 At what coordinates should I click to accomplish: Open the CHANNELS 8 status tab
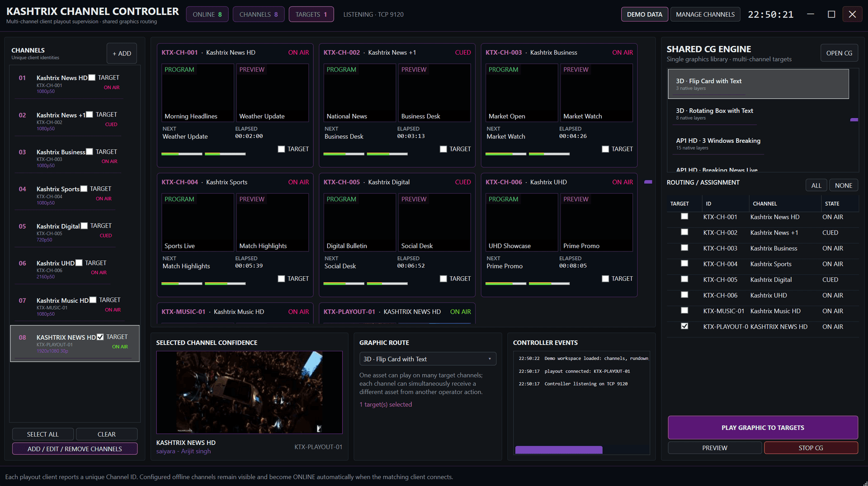(x=259, y=14)
